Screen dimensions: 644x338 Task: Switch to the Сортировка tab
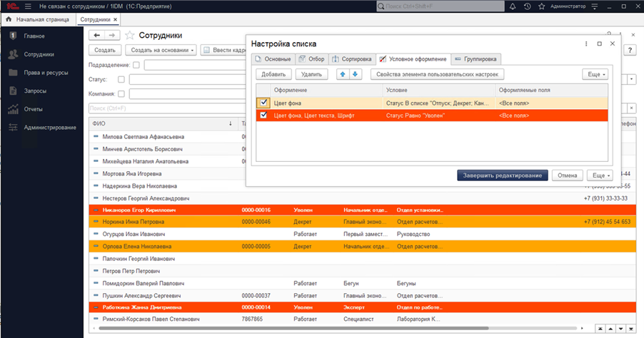click(351, 58)
